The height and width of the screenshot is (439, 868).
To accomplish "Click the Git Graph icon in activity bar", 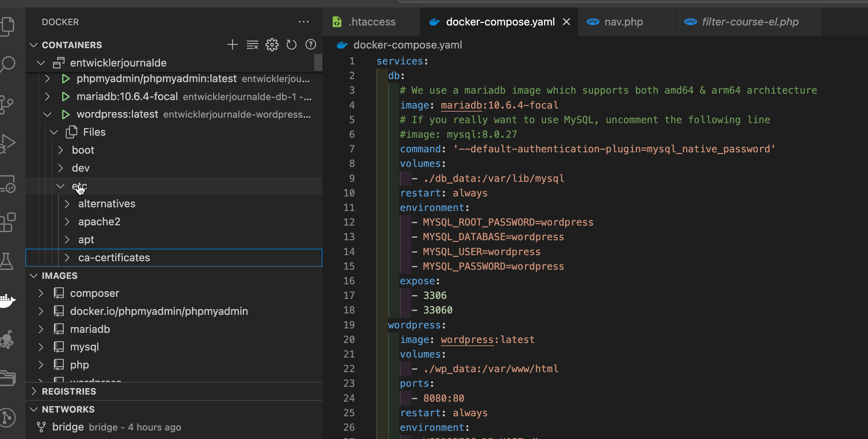I will coord(7,417).
